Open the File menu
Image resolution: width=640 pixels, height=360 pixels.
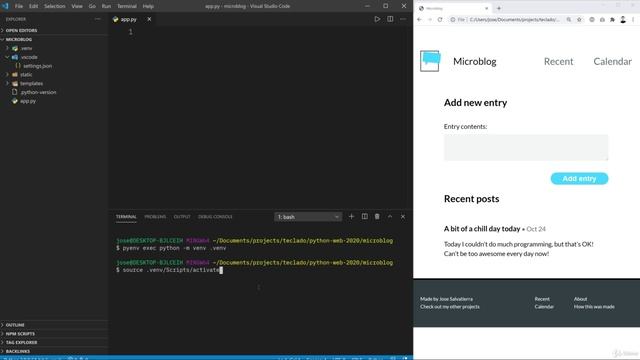tap(19, 6)
